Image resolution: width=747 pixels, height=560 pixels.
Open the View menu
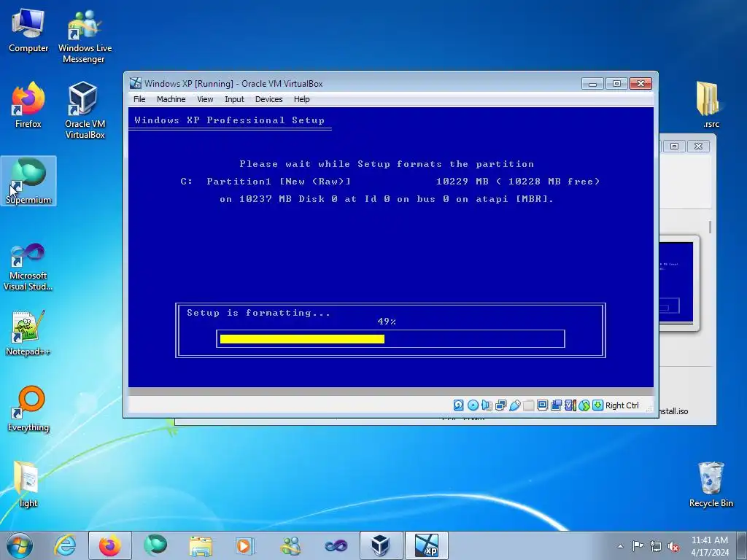pos(205,99)
